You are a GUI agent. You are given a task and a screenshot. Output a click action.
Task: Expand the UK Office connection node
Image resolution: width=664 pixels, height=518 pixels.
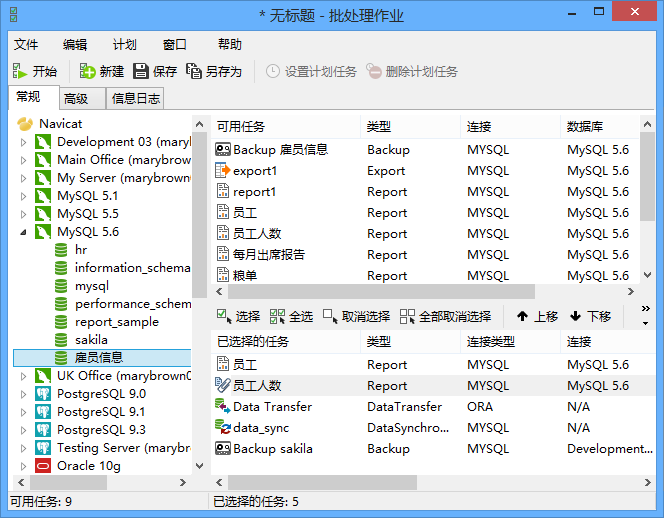[24, 376]
